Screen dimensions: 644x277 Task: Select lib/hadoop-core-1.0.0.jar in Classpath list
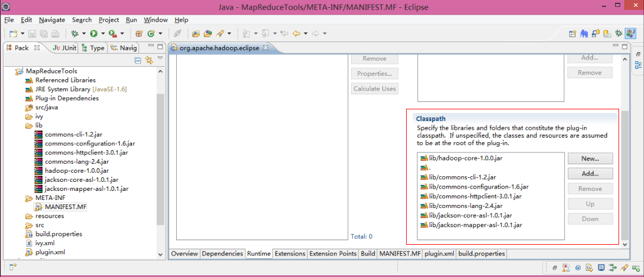point(461,158)
